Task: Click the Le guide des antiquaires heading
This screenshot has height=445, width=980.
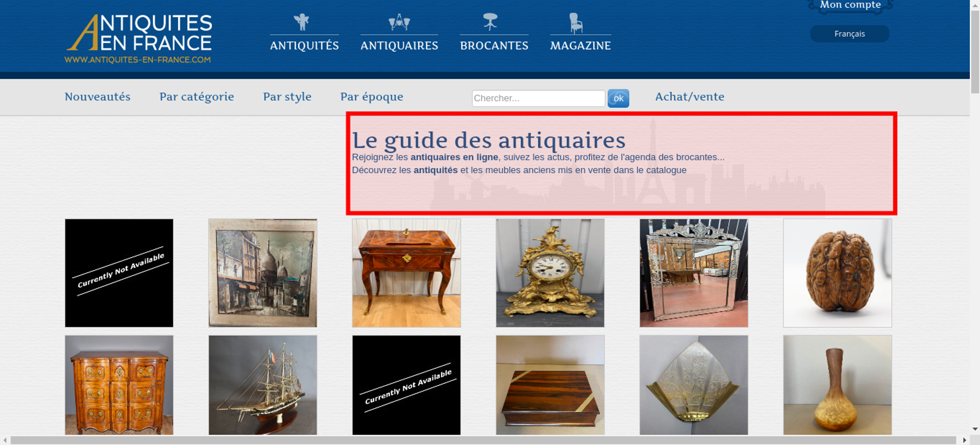Action: [x=489, y=140]
